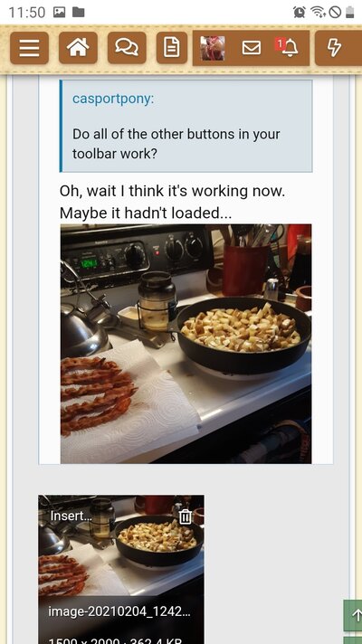This screenshot has width=362, height=644.
Task: Open the envelope messages inbox
Action: click(252, 48)
